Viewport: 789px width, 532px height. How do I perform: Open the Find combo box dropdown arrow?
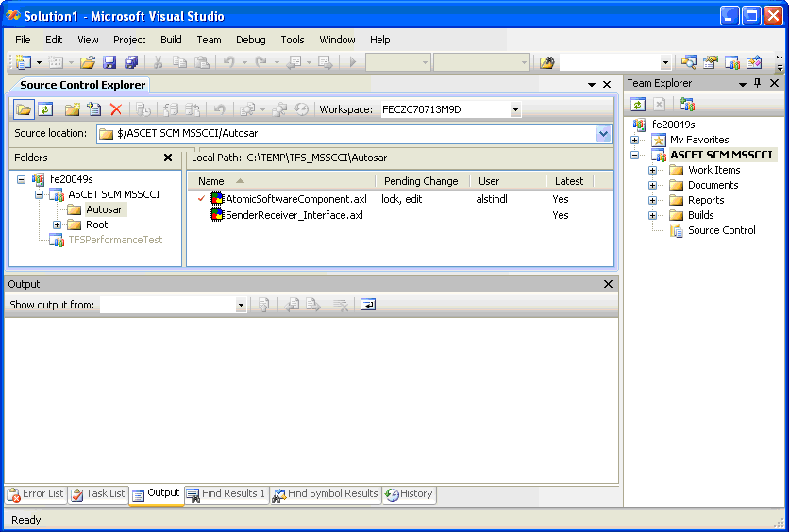tap(665, 63)
